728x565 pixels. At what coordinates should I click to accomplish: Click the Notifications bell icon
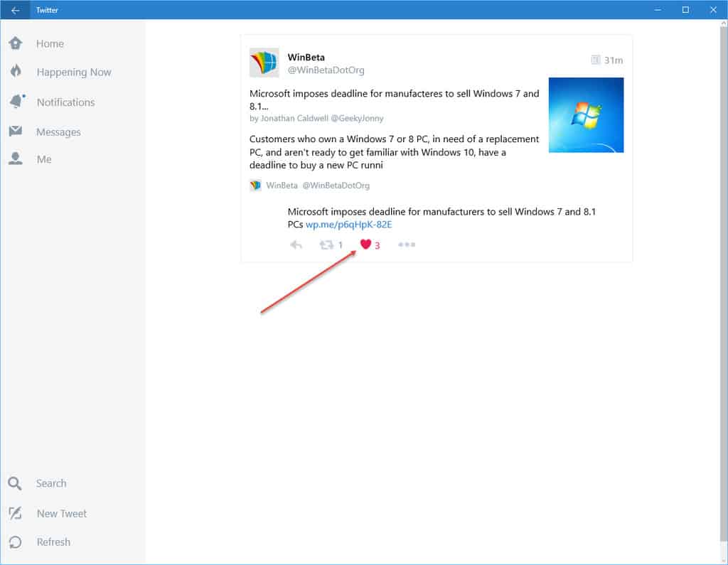[16, 102]
